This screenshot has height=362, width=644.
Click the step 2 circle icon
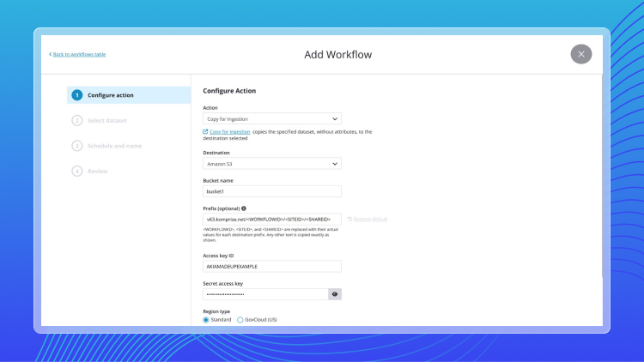coord(77,121)
